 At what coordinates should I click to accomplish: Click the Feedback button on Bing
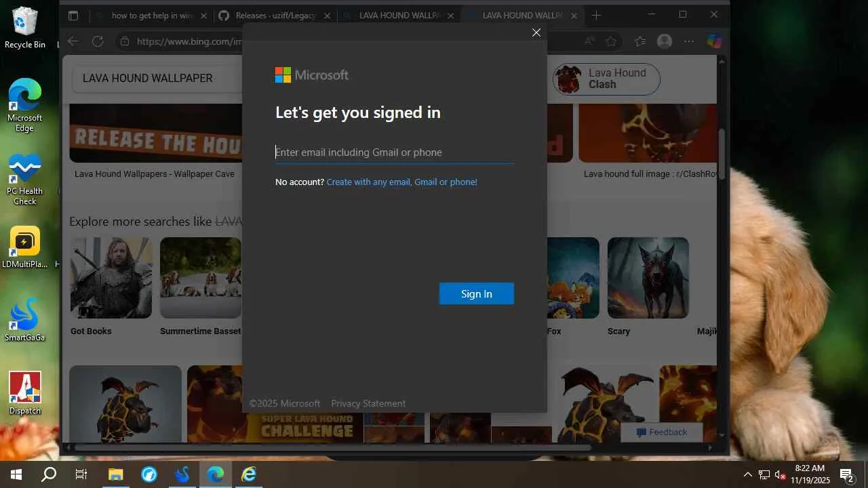tap(661, 432)
